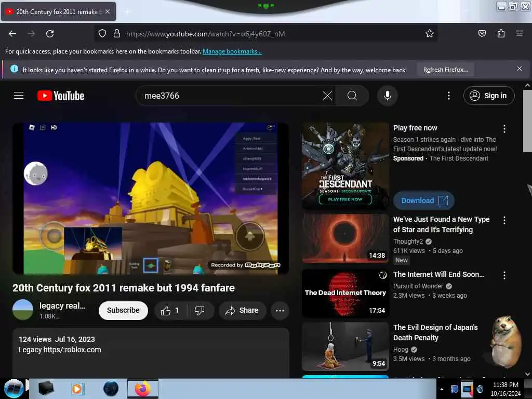Open the Windows Start orb
The image size is (532, 399).
coord(14,389)
